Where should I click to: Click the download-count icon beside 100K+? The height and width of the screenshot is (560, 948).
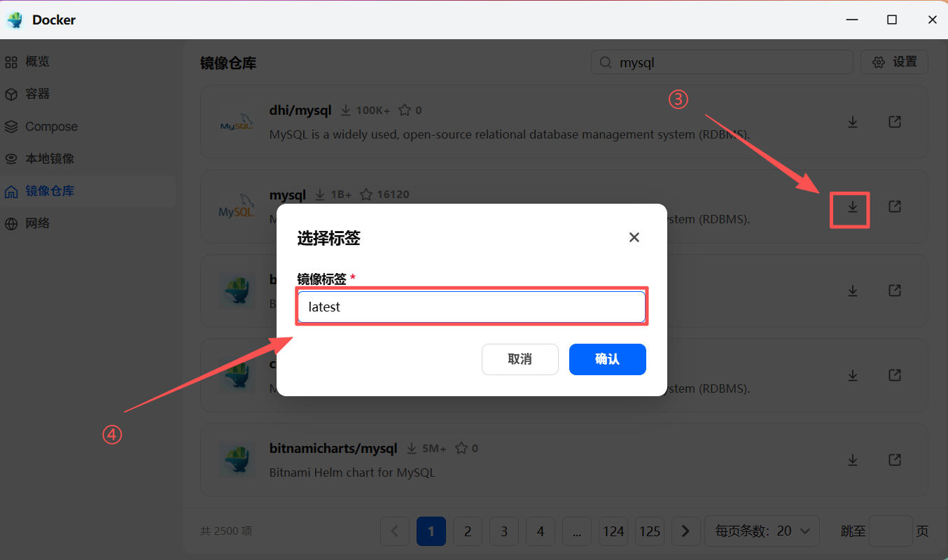click(346, 110)
